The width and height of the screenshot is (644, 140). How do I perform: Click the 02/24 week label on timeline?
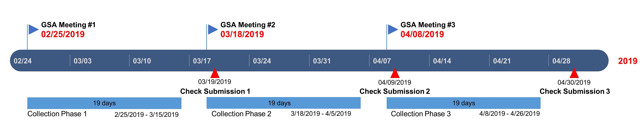[x=23, y=61]
